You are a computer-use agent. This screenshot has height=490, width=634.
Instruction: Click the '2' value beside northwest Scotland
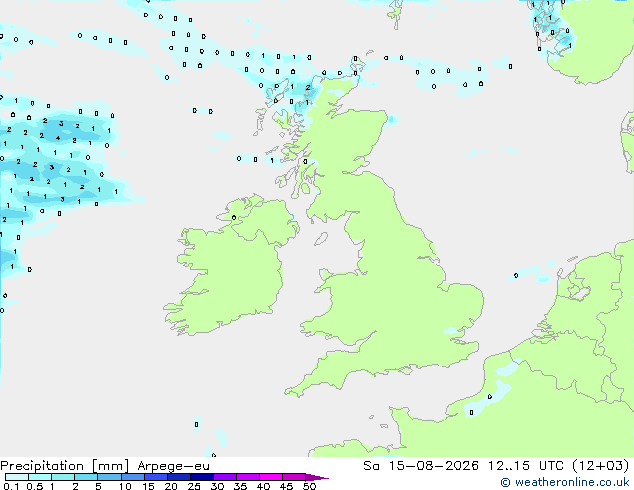point(308,87)
